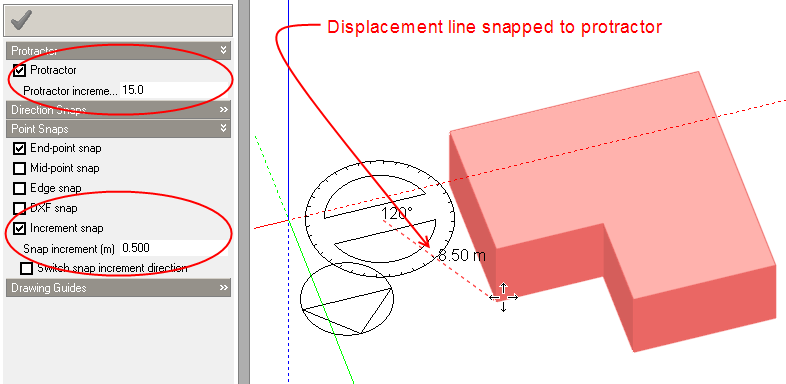Click the large protractor circle
The image size is (786, 384).
(380, 219)
